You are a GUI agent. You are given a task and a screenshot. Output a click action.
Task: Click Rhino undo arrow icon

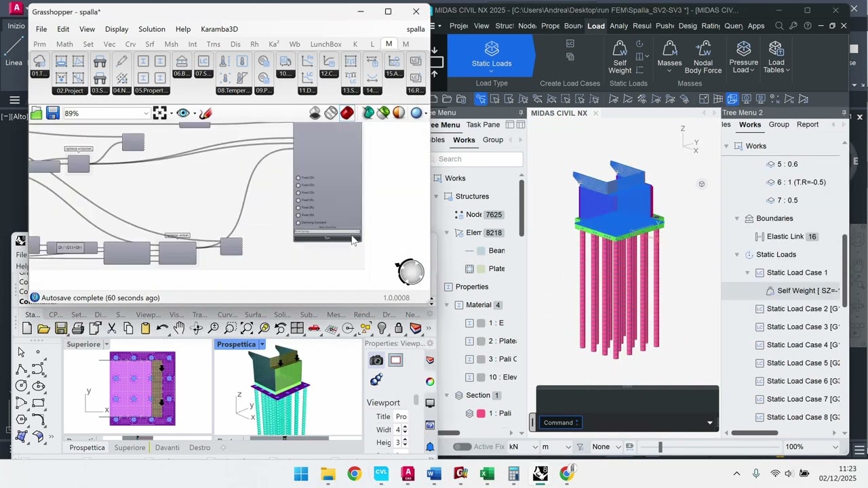(x=162, y=329)
